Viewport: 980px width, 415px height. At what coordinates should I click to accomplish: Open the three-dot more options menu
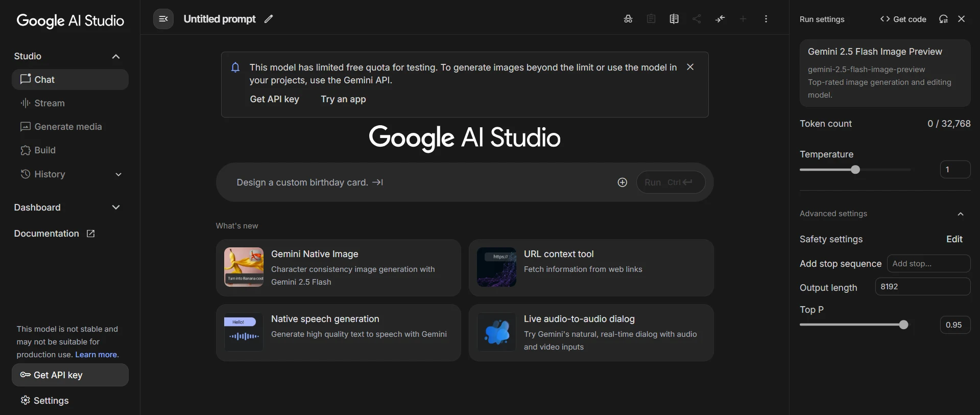pyautogui.click(x=766, y=19)
